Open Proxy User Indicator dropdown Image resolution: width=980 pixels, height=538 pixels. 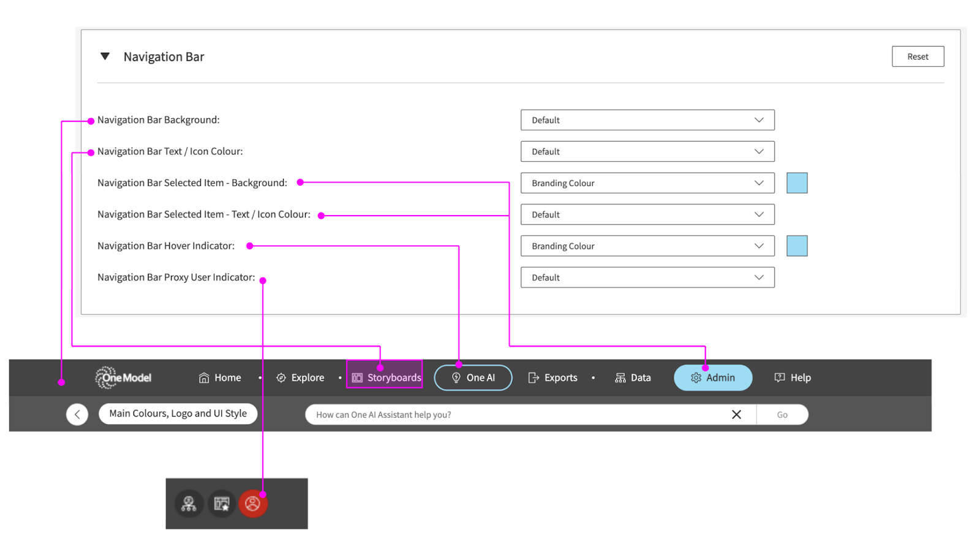(x=647, y=278)
